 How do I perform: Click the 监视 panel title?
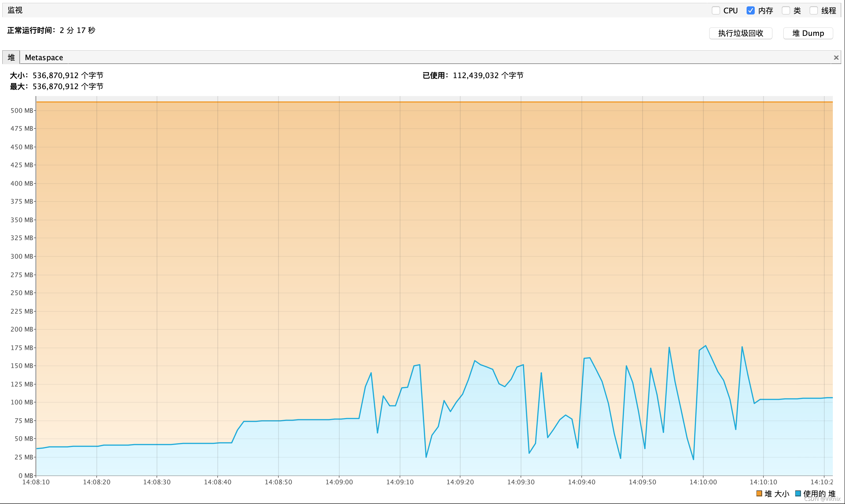(x=15, y=10)
